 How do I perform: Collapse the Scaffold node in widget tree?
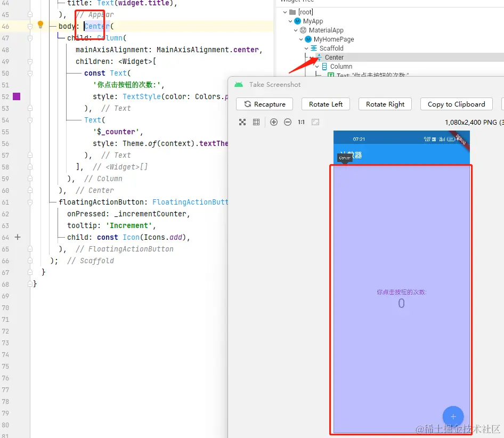click(307, 48)
